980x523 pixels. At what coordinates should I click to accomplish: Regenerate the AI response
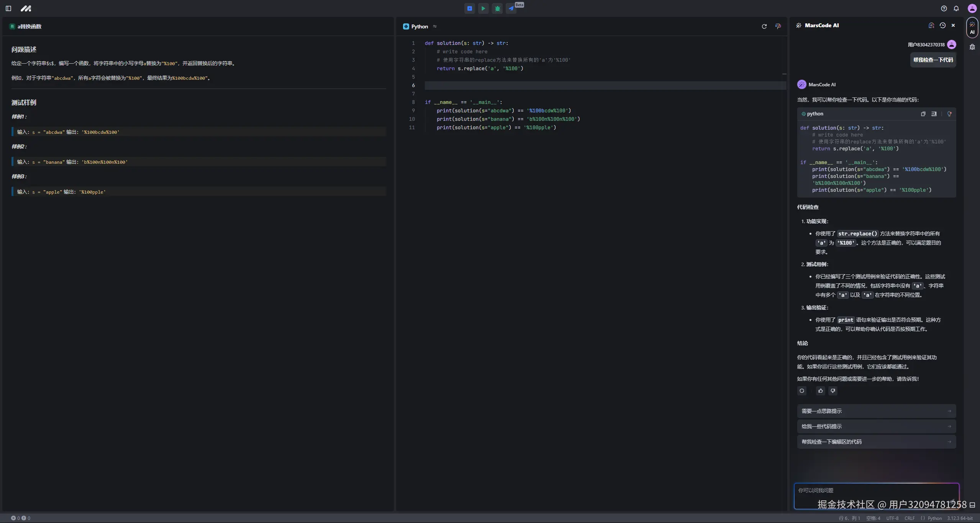click(x=801, y=391)
